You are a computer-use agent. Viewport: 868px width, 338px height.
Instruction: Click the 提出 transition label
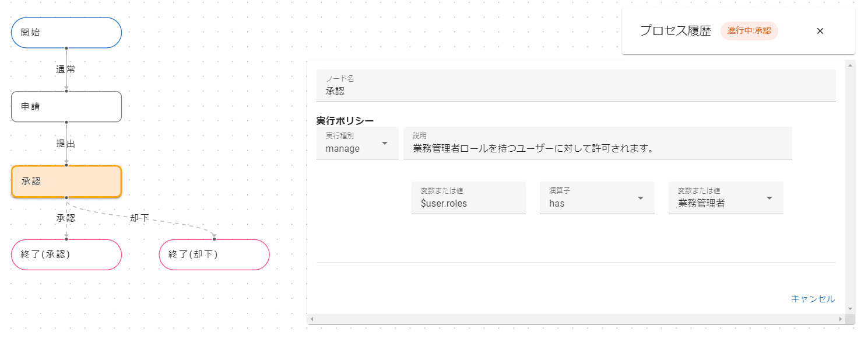(65, 144)
